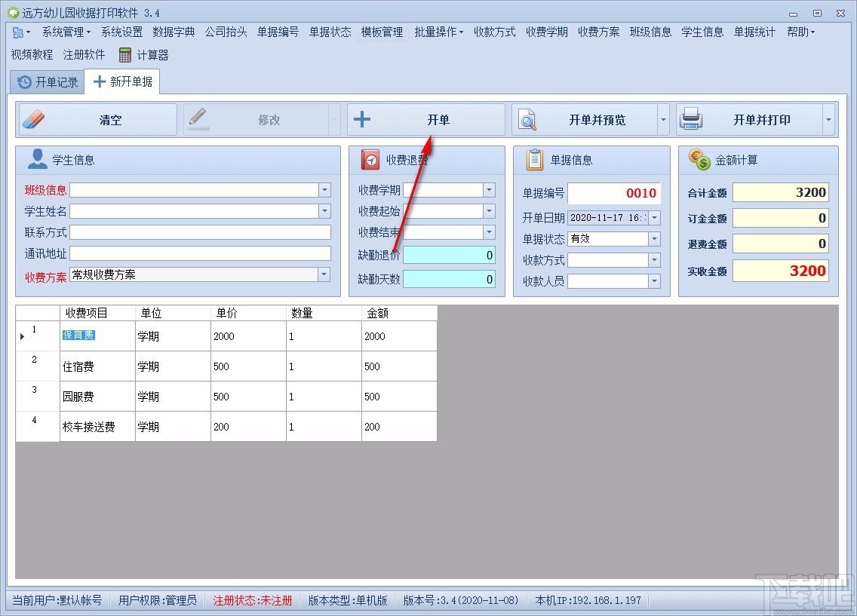This screenshot has height=616, width=857.
Task: Open the 收费结束 dropdown
Action: click(489, 232)
